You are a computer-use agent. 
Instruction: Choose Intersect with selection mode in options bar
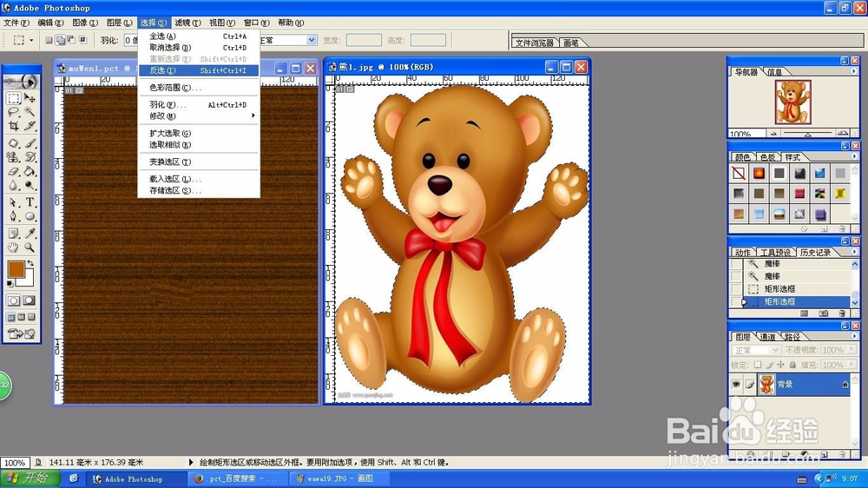click(82, 40)
